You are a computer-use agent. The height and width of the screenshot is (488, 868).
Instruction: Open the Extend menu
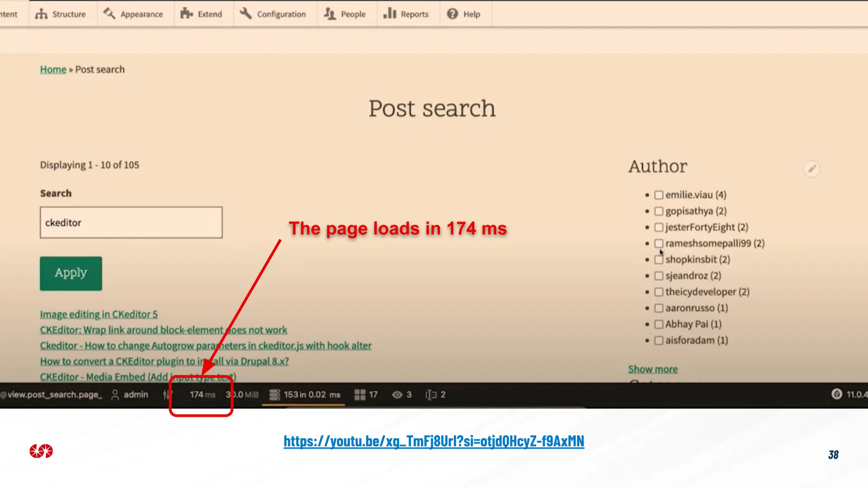[x=201, y=14]
